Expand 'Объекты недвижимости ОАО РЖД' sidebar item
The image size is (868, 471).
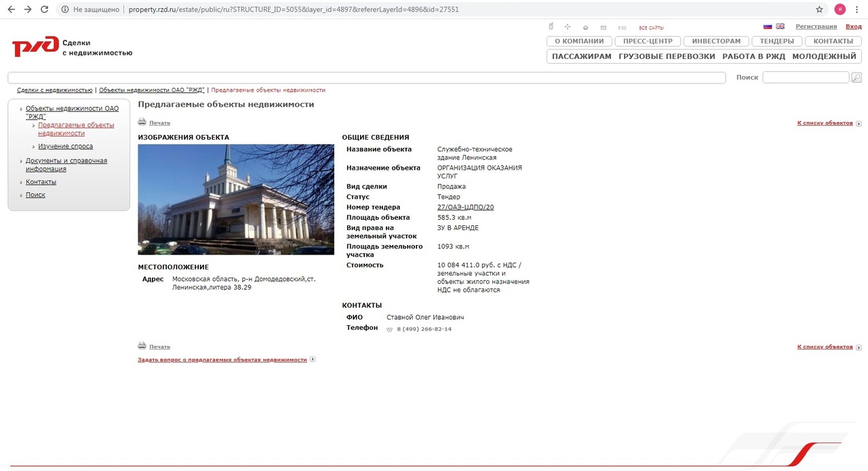[x=72, y=112]
